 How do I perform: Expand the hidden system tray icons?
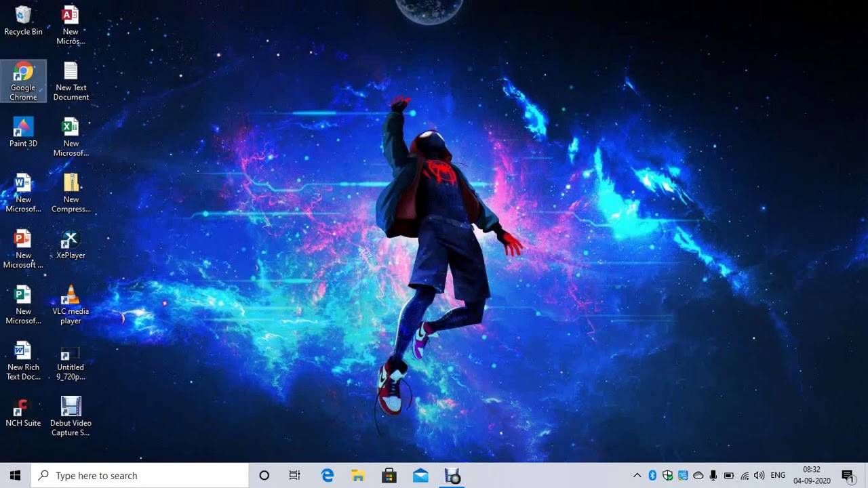pyautogui.click(x=637, y=475)
